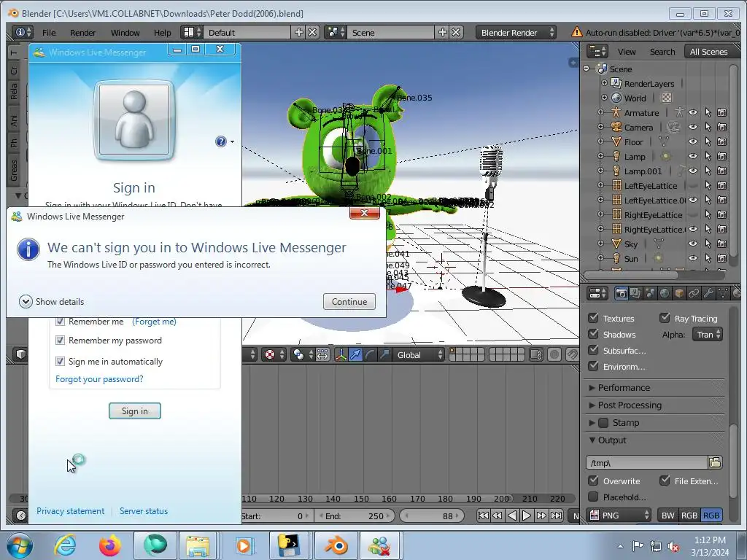747x560 pixels.
Task: Enable the Stamp panel checkbox
Action: click(603, 423)
